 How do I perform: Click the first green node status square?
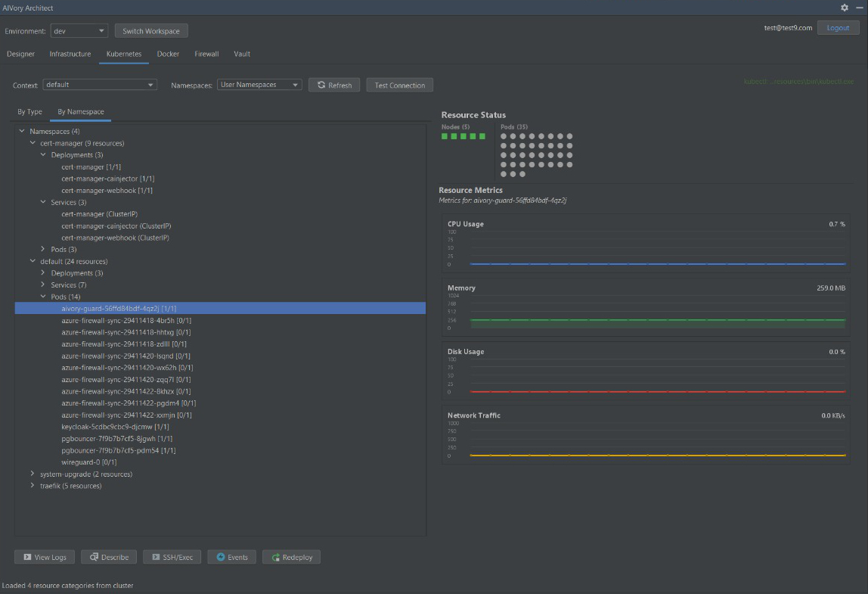(x=445, y=136)
